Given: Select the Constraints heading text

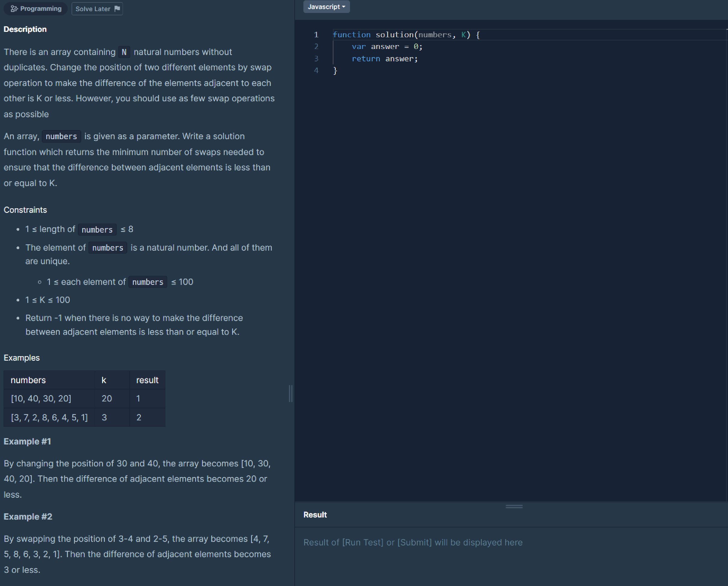Looking at the screenshot, I should point(25,210).
